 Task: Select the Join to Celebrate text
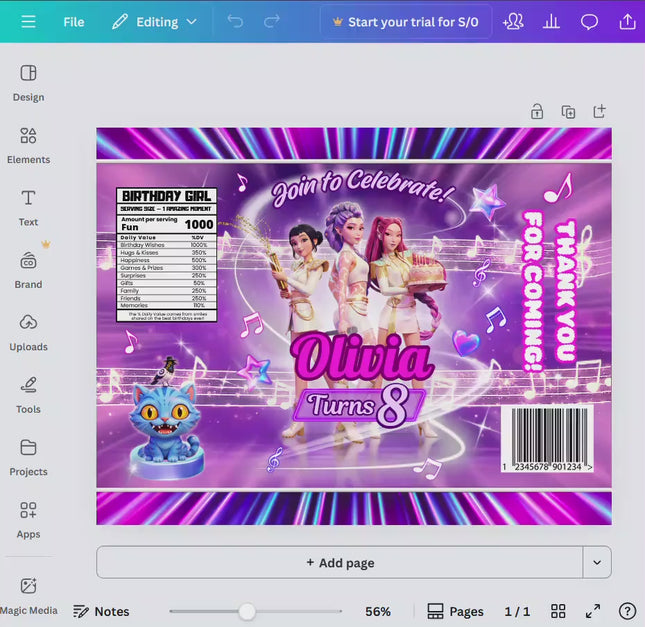pyautogui.click(x=363, y=187)
